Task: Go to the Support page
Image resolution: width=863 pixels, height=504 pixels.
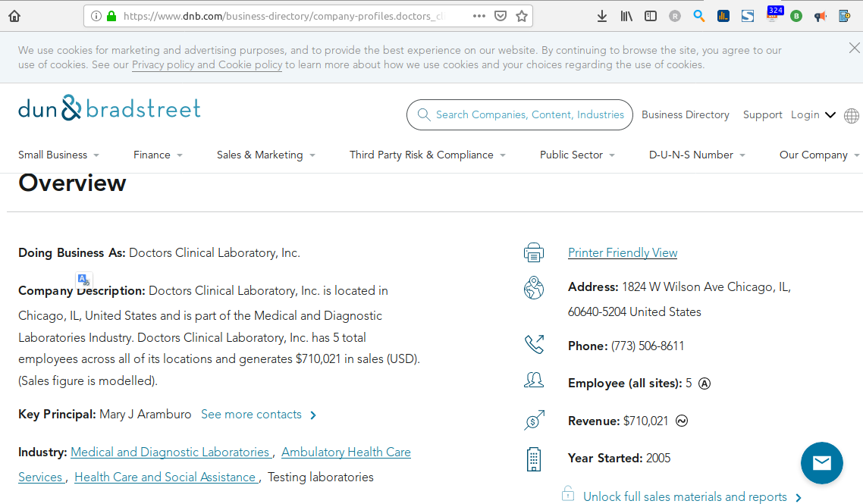Action: (762, 114)
